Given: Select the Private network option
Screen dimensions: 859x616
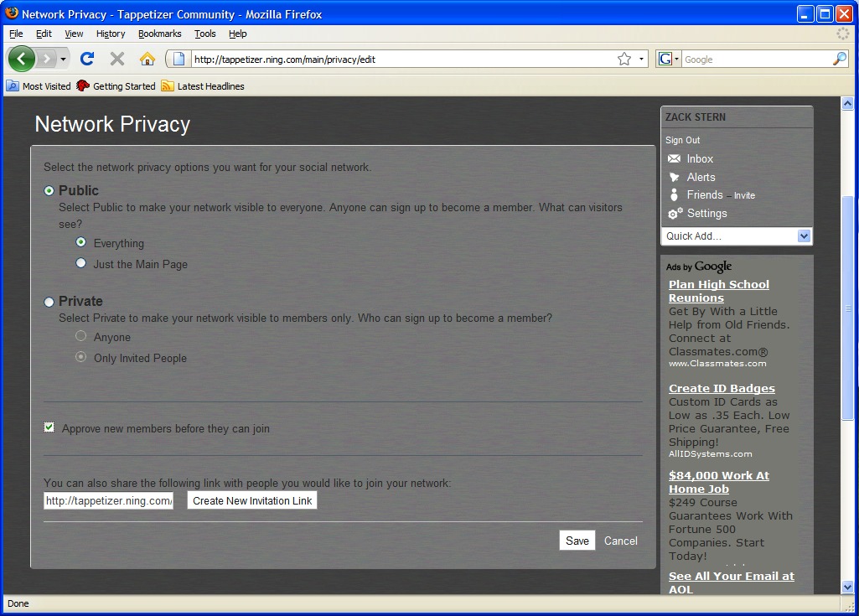Looking at the screenshot, I should click(x=49, y=302).
